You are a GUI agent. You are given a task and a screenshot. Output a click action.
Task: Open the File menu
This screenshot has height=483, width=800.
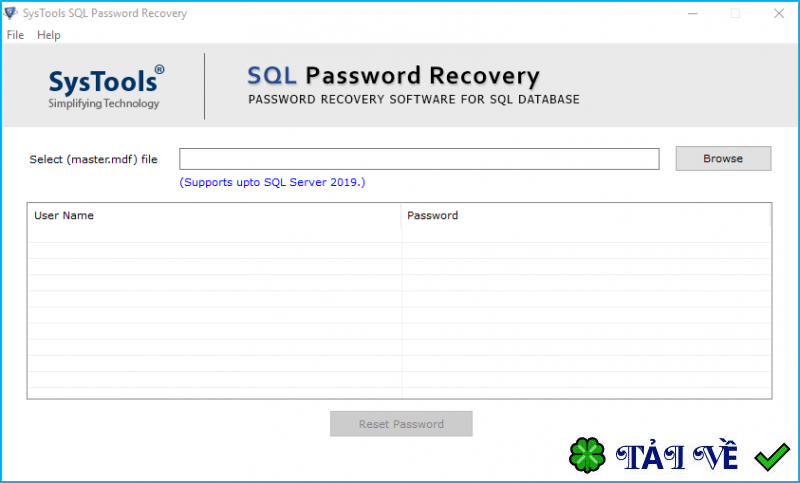point(15,35)
